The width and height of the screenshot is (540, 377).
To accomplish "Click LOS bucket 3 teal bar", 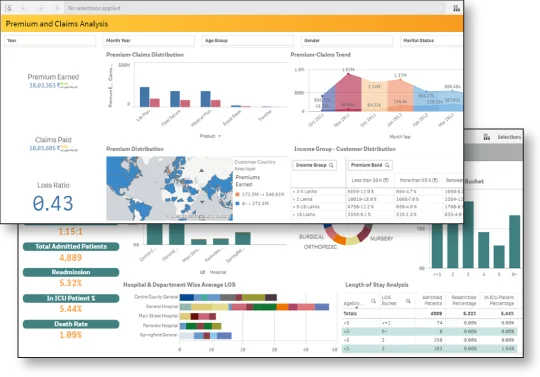I will 468,235.
